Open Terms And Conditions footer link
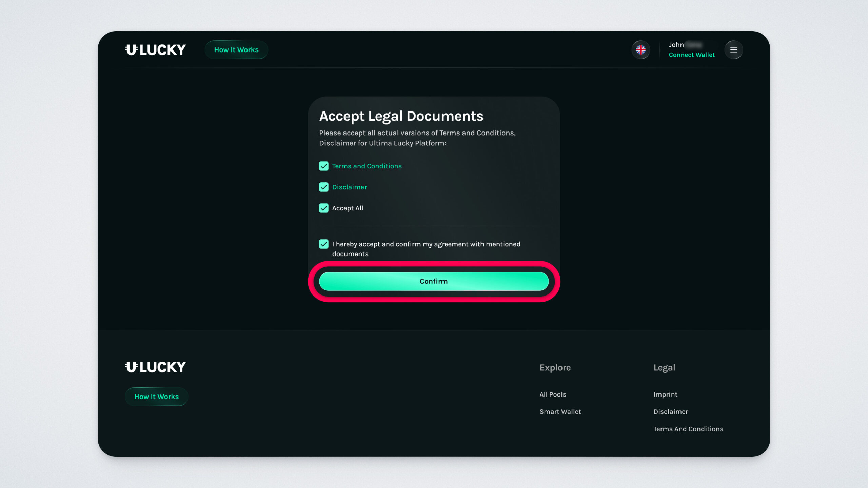This screenshot has width=868, height=488. tap(688, 429)
